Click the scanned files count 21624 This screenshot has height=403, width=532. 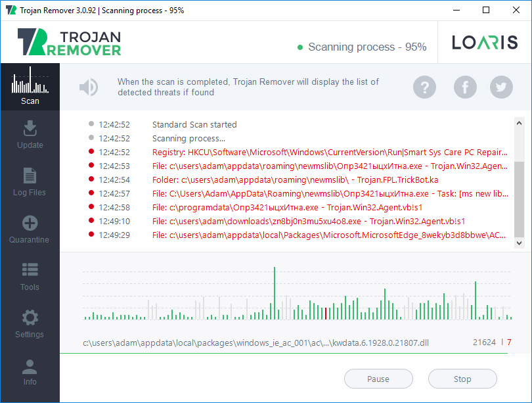coord(484,343)
